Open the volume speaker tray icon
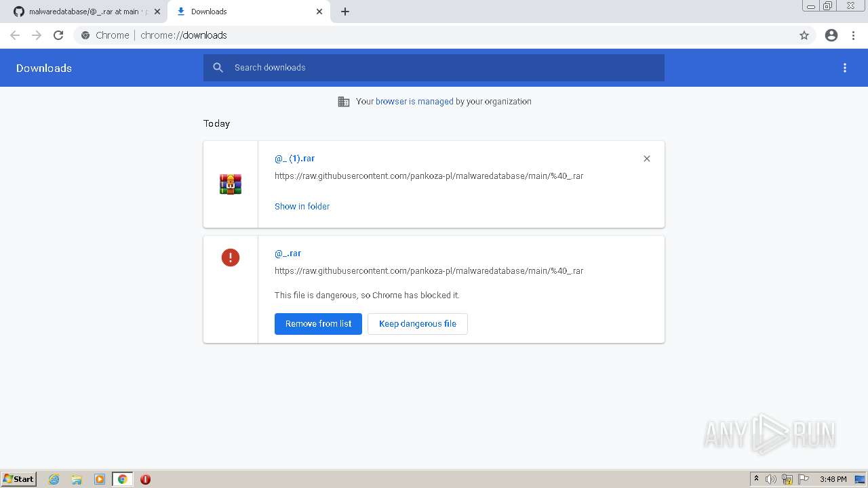Image resolution: width=868 pixels, height=488 pixels. [x=771, y=479]
